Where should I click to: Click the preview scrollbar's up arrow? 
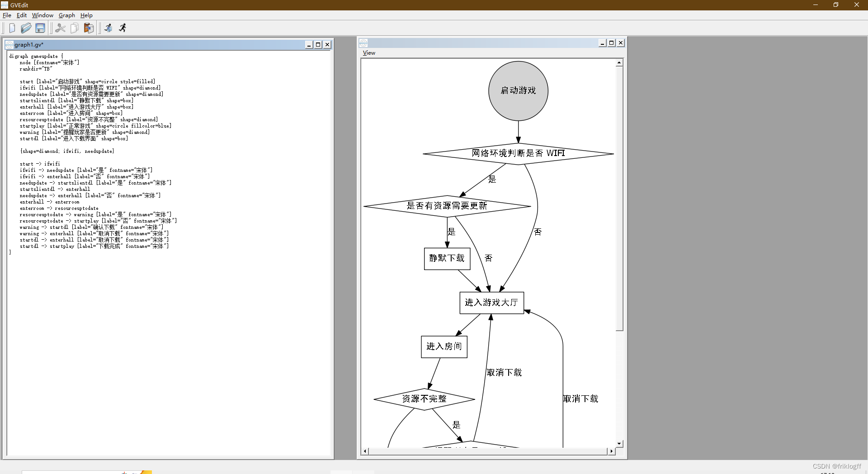pyautogui.click(x=619, y=63)
